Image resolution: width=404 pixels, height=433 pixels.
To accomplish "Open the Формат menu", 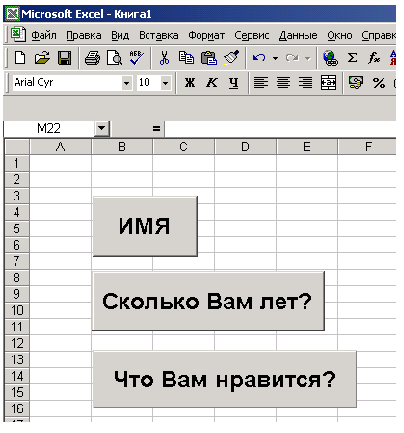I will (x=206, y=35).
